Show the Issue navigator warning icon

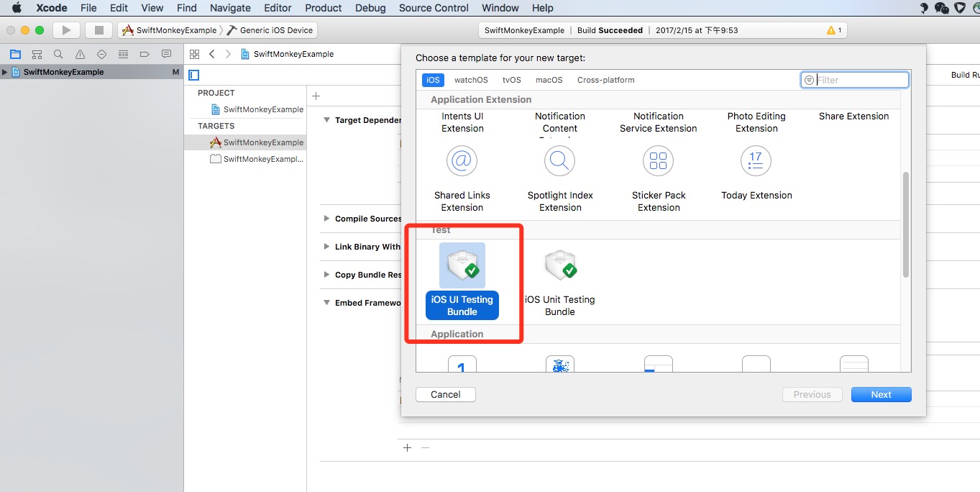(80, 54)
